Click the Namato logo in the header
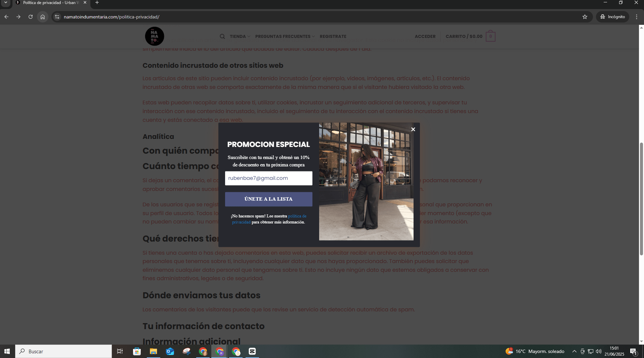The image size is (644, 358). point(155,36)
